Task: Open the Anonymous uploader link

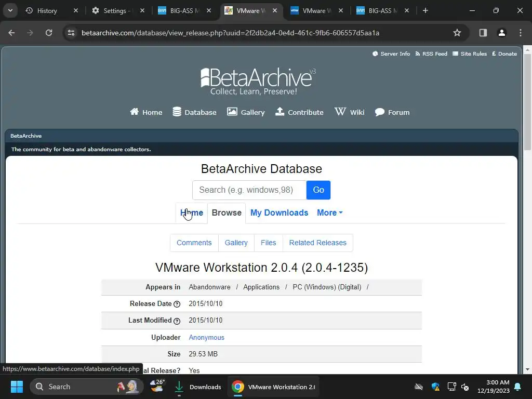Action: coord(206,338)
